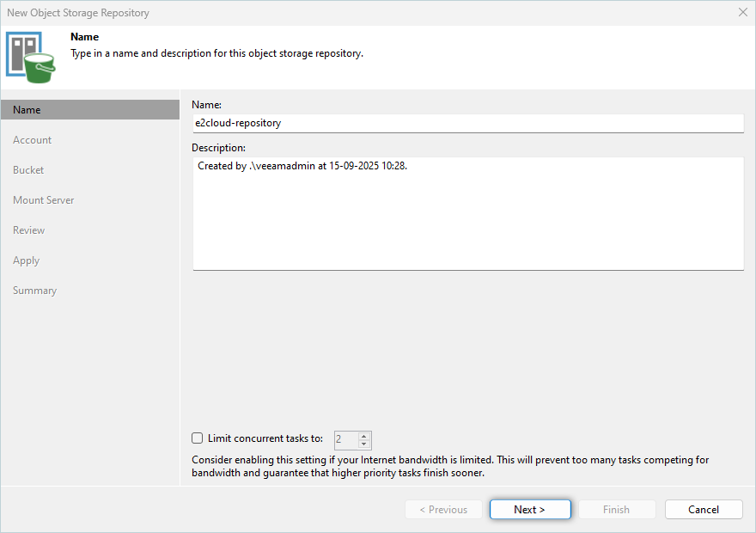This screenshot has height=533, width=756.
Task: Cancel the repository wizard
Action: (x=703, y=510)
